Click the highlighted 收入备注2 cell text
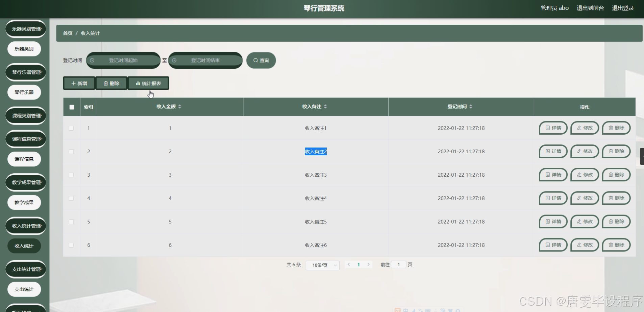 click(x=316, y=152)
